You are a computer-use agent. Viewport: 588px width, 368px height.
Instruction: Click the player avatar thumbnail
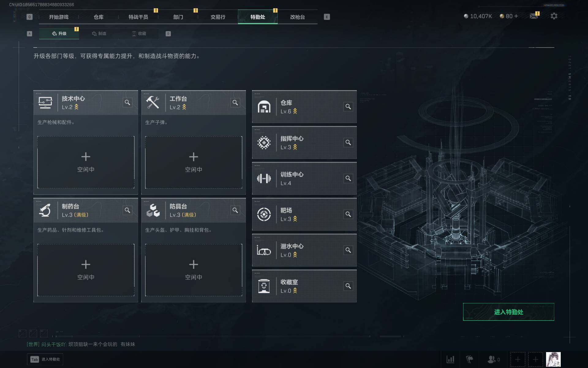coord(553,359)
